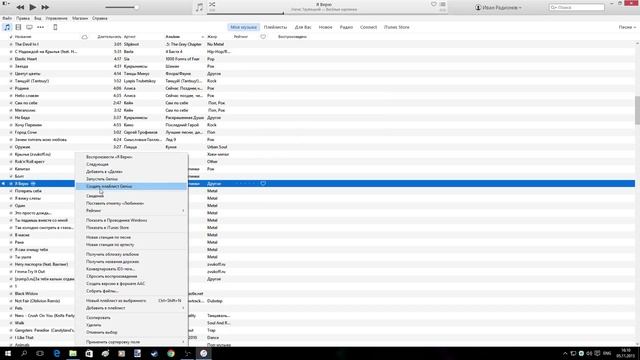This screenshot has height=360, width=640.
Task: Open the Справка menu
Action: tap(100, 18)
